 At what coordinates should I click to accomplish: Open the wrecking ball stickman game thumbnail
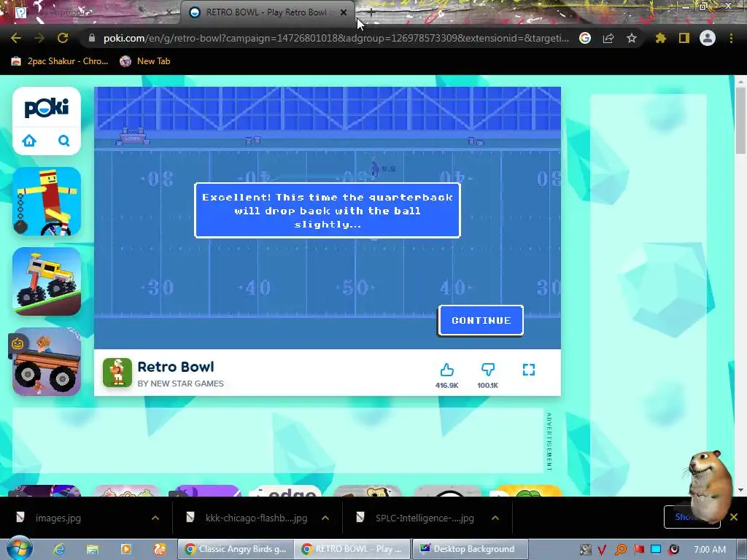pos(47,201)
